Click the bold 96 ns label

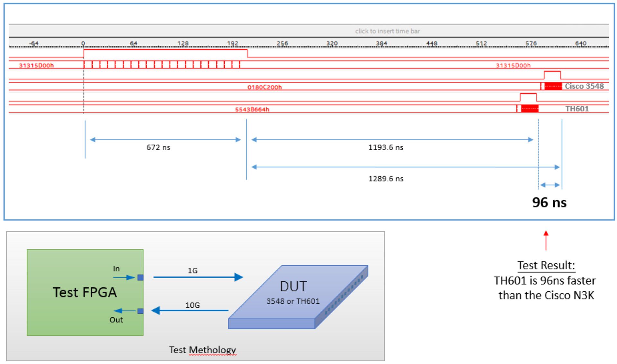click(549, 203)
